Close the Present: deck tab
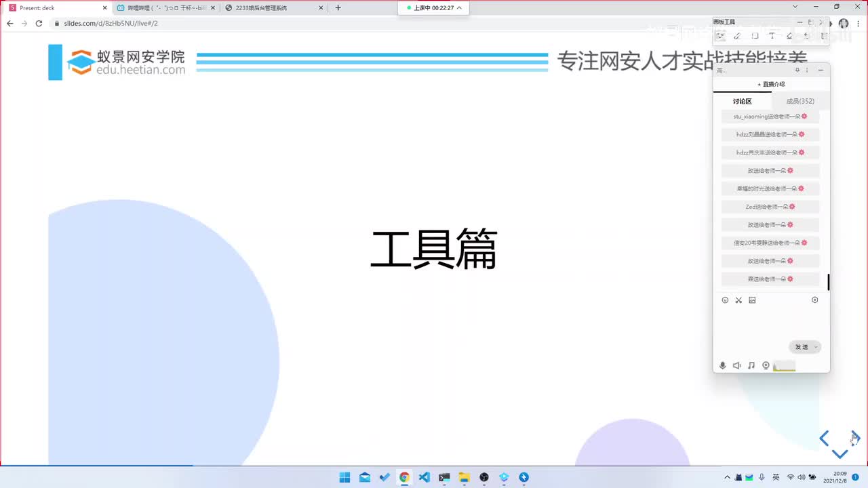The image size is (868, 488). 104,7
